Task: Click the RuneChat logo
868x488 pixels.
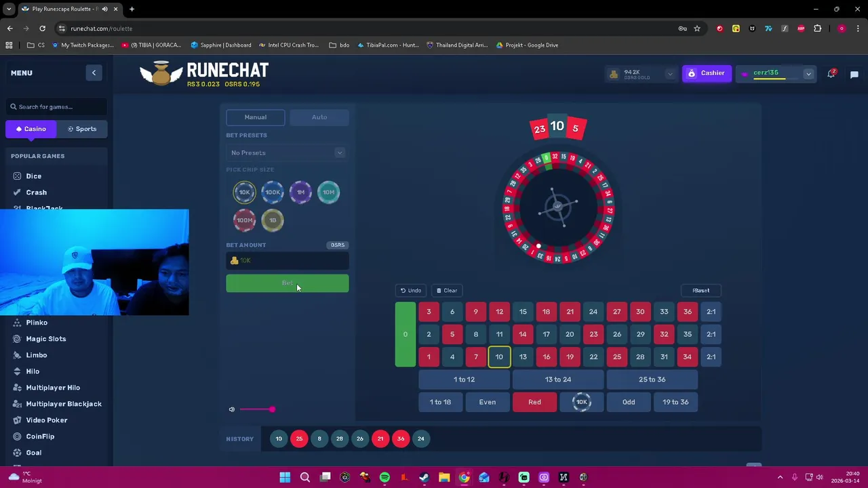Action: tap(204, 73)
